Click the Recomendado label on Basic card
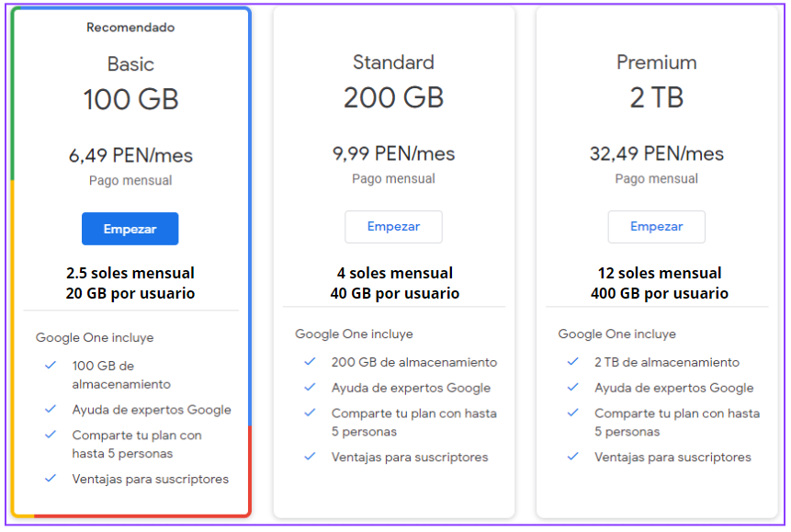 tap(130, 28)
